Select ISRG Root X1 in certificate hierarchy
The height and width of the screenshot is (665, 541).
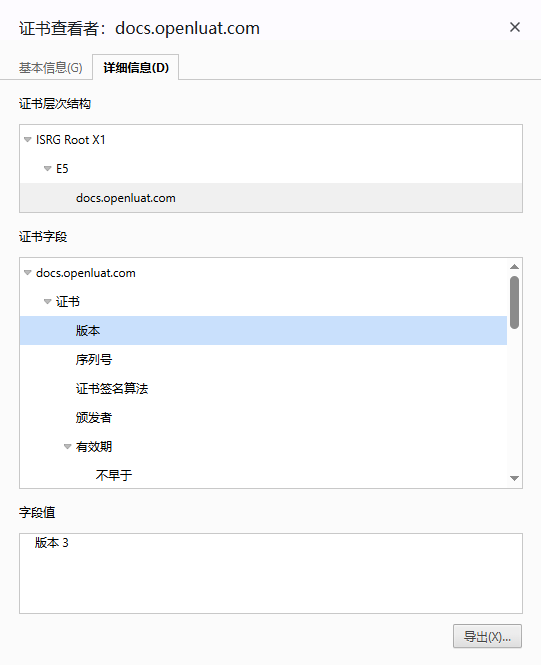click(x=70, y=140)
